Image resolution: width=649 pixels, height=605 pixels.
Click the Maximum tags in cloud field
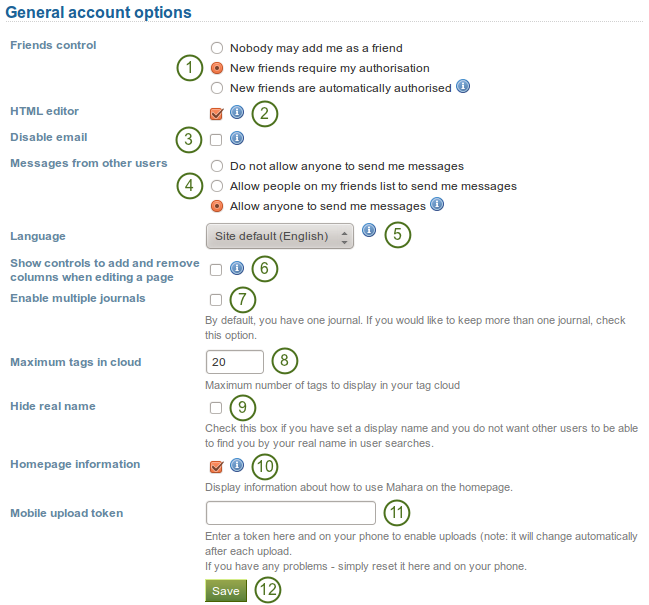pos(234,362)
